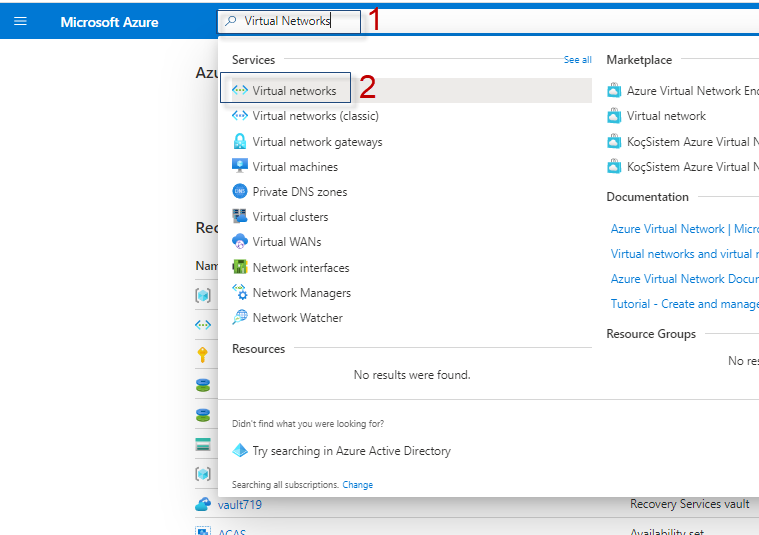Click the Virtual clusters icon
Screen dimensions: 759x535
click(240, 216)
